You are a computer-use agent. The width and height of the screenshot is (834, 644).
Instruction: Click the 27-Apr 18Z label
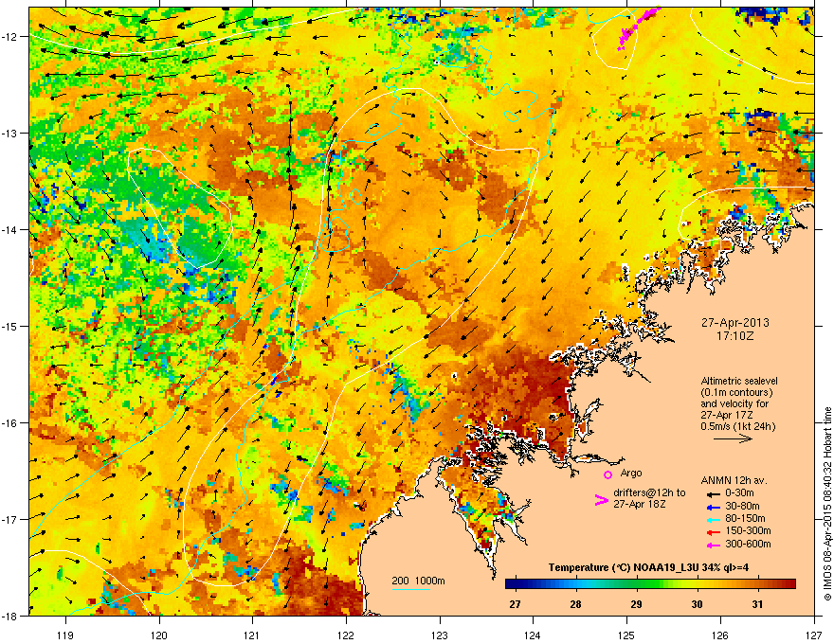(x=640, y=504)
